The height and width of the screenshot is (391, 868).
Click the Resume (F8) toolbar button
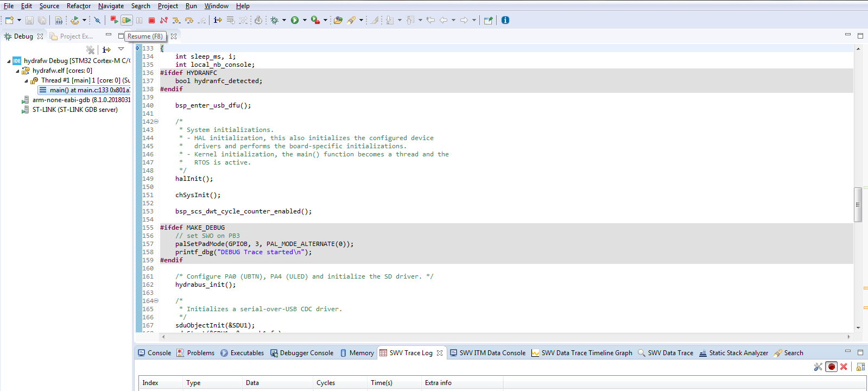[x=126, y=20]
